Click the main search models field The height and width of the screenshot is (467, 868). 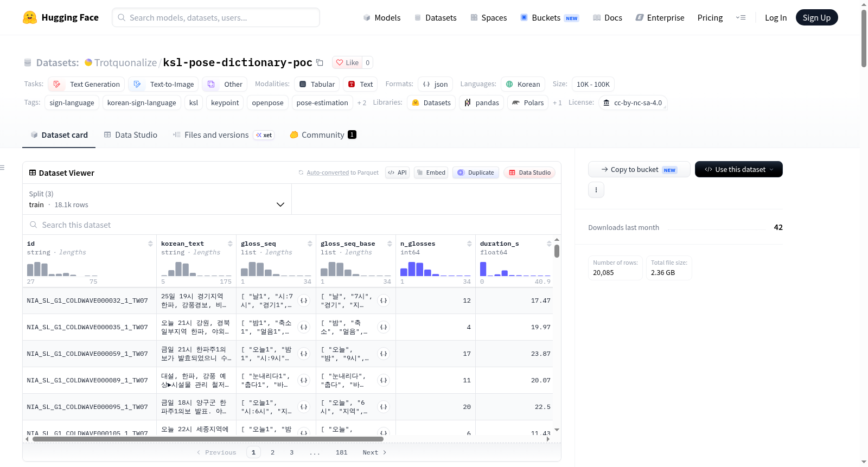tap(216, 17)
